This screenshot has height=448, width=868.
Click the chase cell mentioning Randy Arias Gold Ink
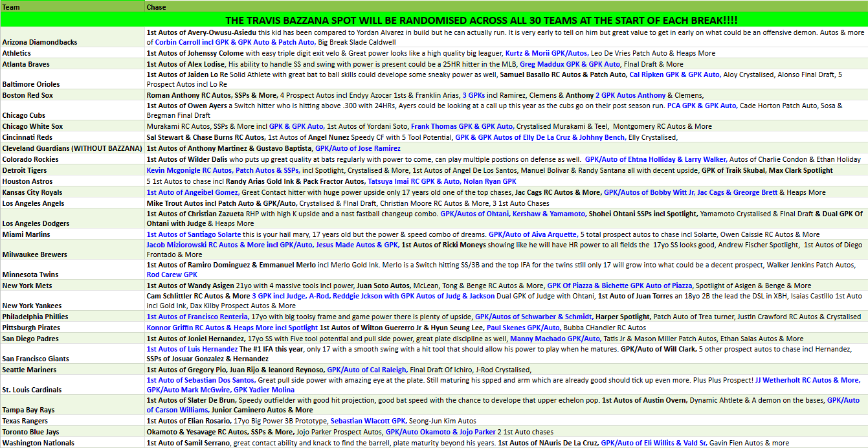click(x=506, y=181)
